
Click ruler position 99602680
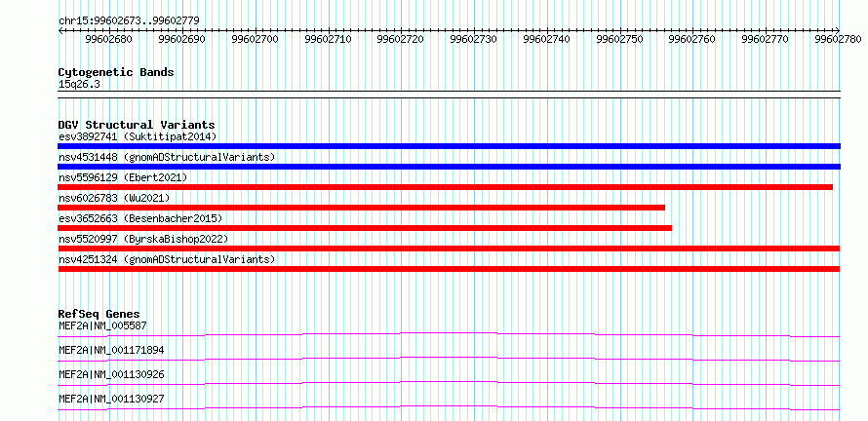109,39
